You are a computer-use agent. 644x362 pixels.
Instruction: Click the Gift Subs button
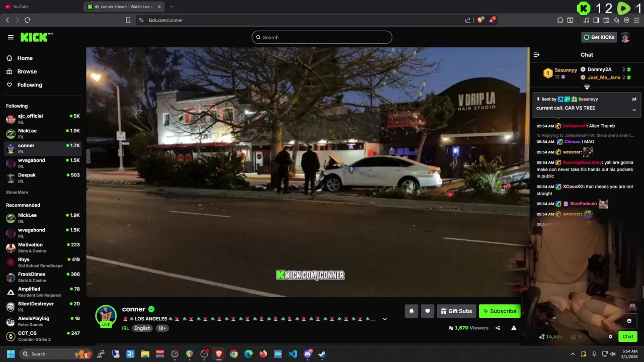(x=456, y=311)
